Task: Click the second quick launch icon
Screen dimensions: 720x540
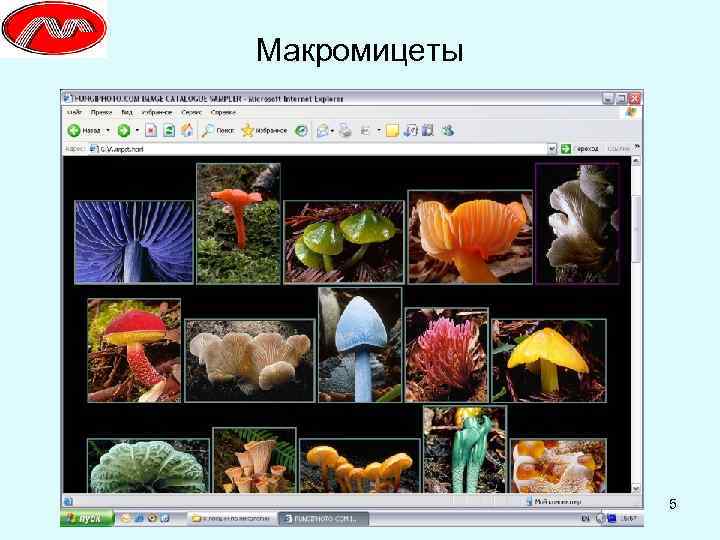Action: pos(138,518)
